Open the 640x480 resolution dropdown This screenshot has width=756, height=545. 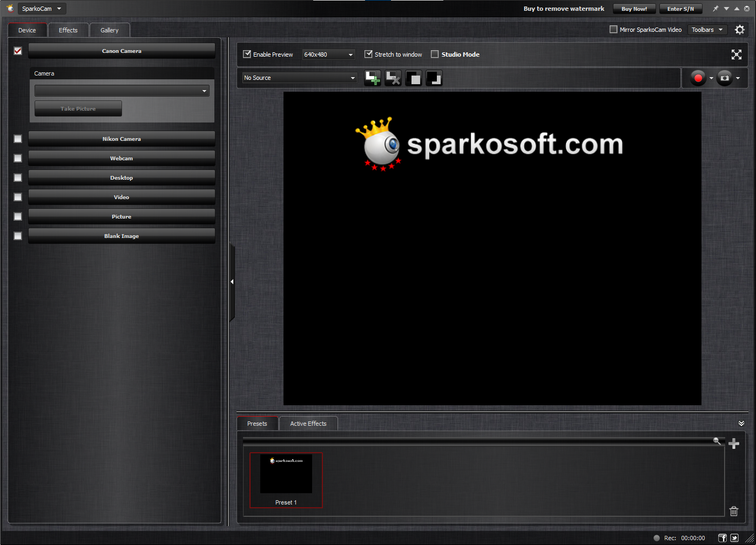point(328,54)
